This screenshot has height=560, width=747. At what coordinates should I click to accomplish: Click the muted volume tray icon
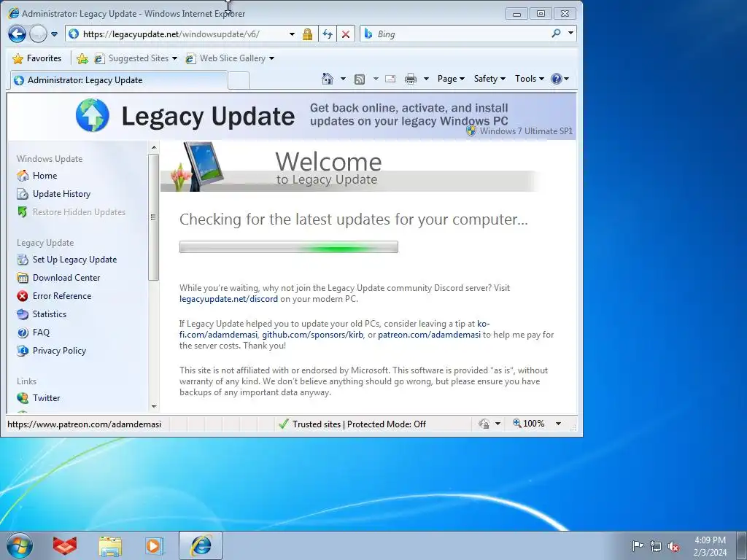673,546
